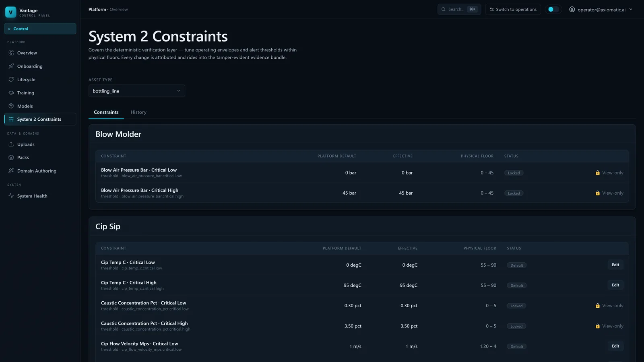
Task: Click the Uploads icon in sidebar
Action: [x=11, y=144]
